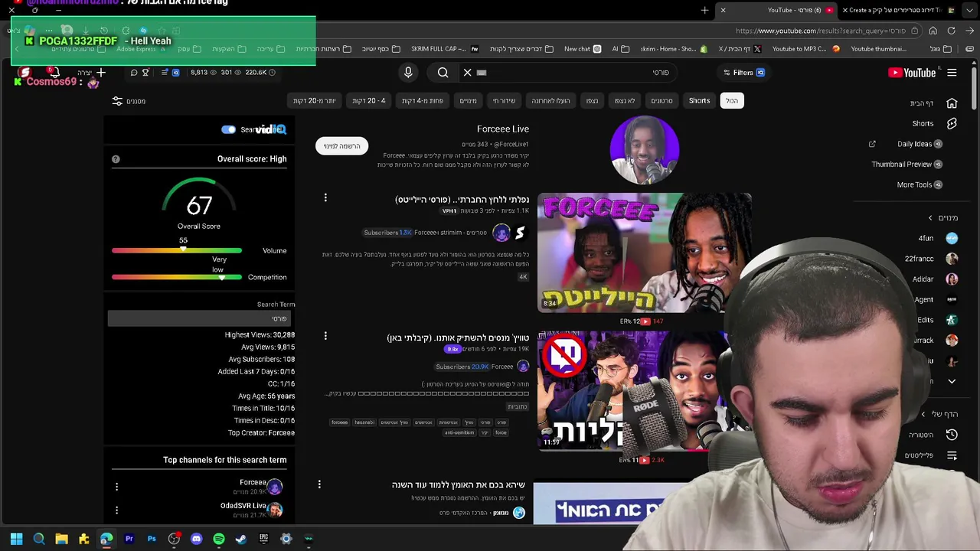Open the YouTube hamburger guide menu
The width and height of the screenshot is (980, 551).
click(x=952, y=73)
